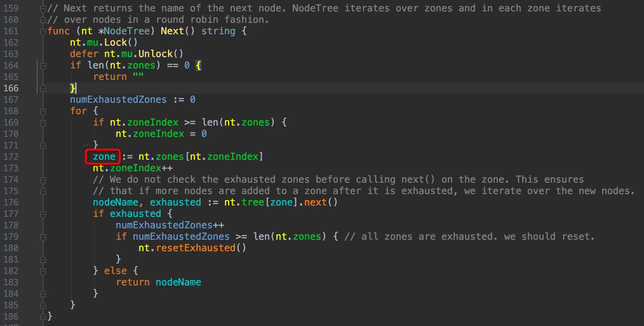Collapse the else block at line 182
Viewport: 644px width, 326px height.
click(43, 271)
